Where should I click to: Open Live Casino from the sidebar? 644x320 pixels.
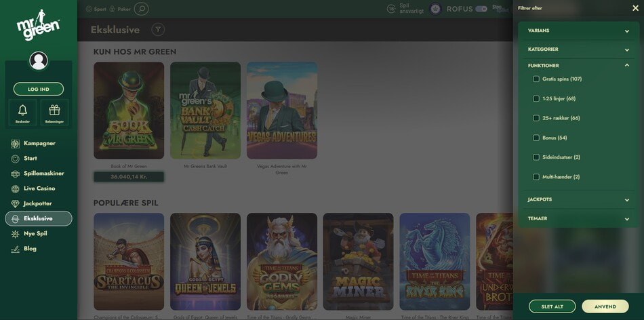point(39,188)
